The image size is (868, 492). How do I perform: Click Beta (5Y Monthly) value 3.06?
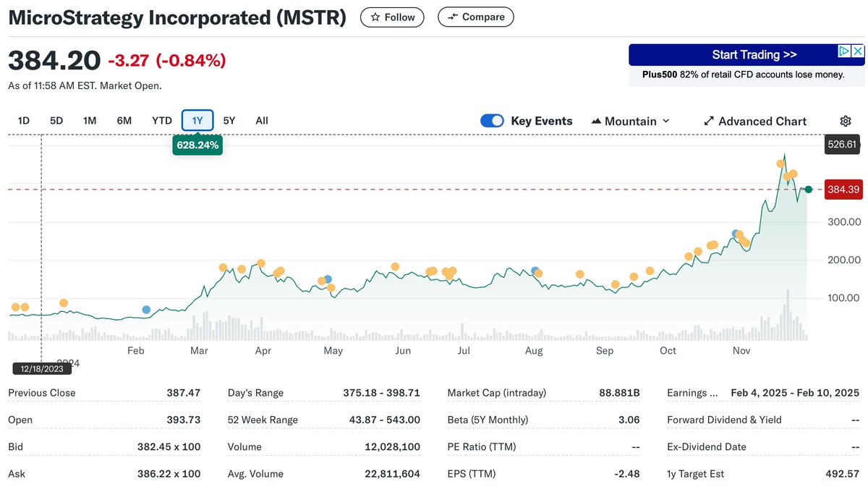pyautogui.click(x=629, y=420)
